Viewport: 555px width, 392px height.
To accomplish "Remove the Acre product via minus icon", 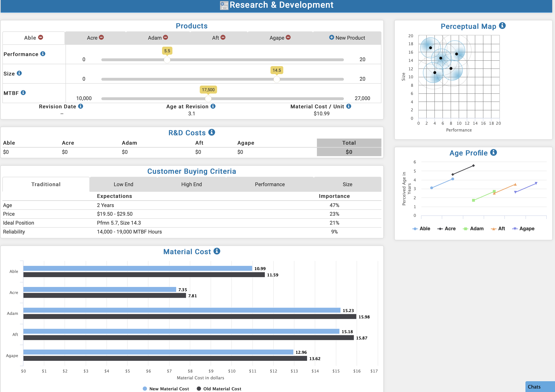I will [x=102, y=38].
